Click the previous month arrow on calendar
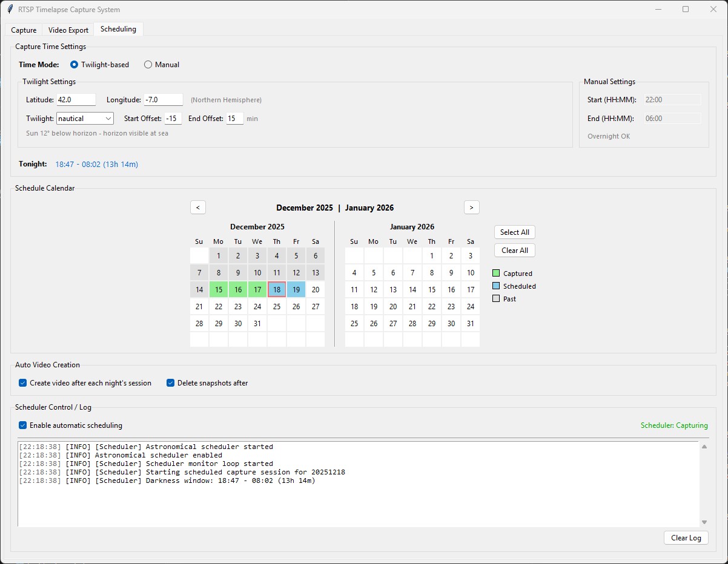 pos(198,207)
